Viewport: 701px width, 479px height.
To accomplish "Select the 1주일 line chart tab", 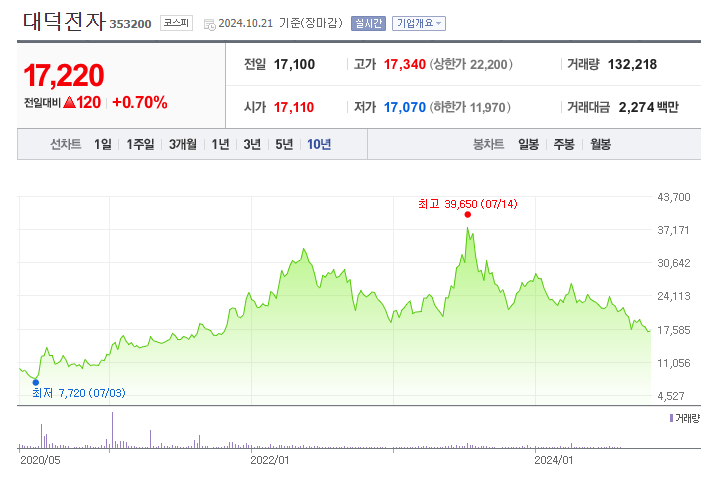I will pos(140,144).
